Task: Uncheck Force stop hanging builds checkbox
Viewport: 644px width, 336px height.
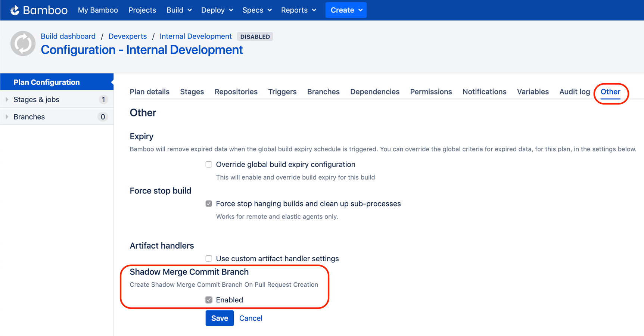Action: click(209, 203)
